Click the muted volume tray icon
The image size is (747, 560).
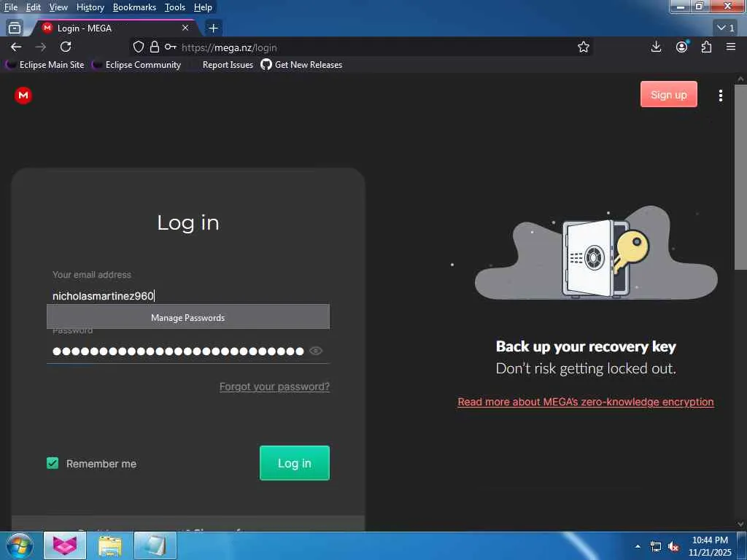pyautogui.click(x=673, y=547)
